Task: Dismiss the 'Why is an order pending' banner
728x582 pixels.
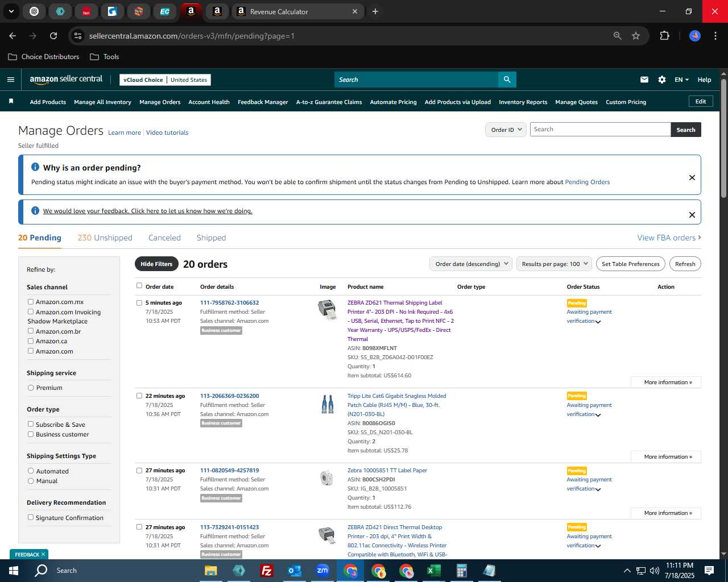Action: pos(692,177)
